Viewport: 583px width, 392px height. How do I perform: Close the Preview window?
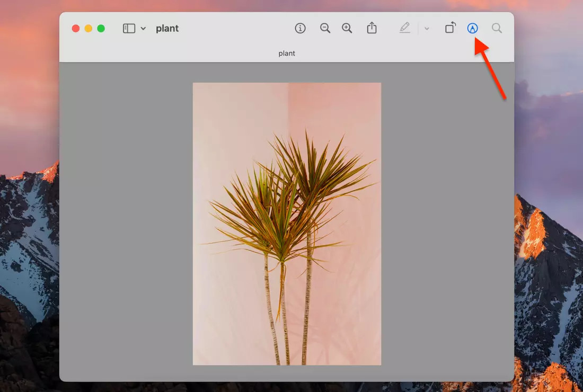pyautogui.click(x=76, y=29)
